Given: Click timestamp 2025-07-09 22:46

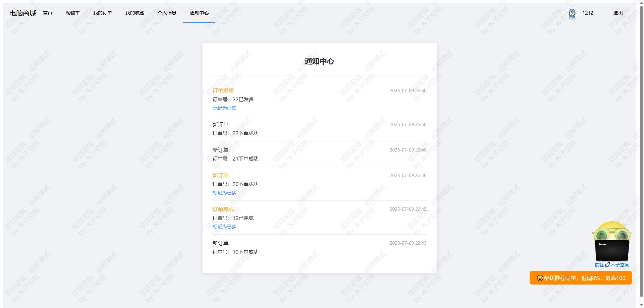Looking at the screenshot, I should tap(408, 175).
